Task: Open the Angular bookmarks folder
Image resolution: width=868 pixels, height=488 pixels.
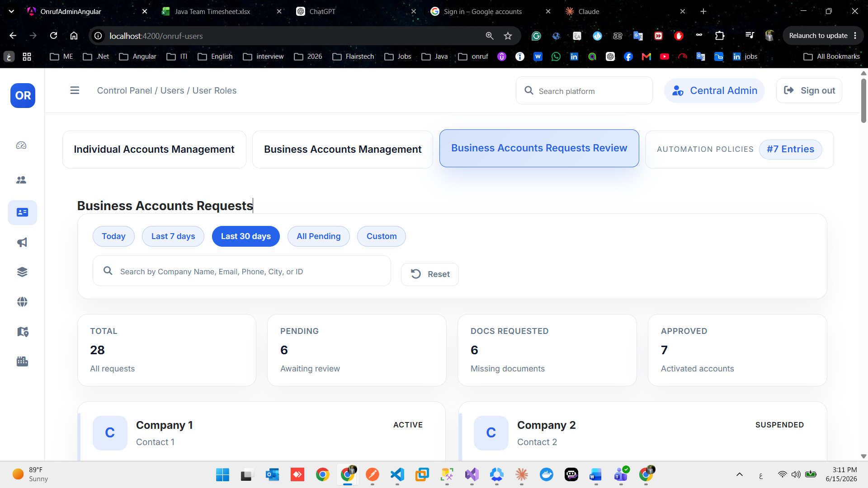Action: [x=138, y=56]
